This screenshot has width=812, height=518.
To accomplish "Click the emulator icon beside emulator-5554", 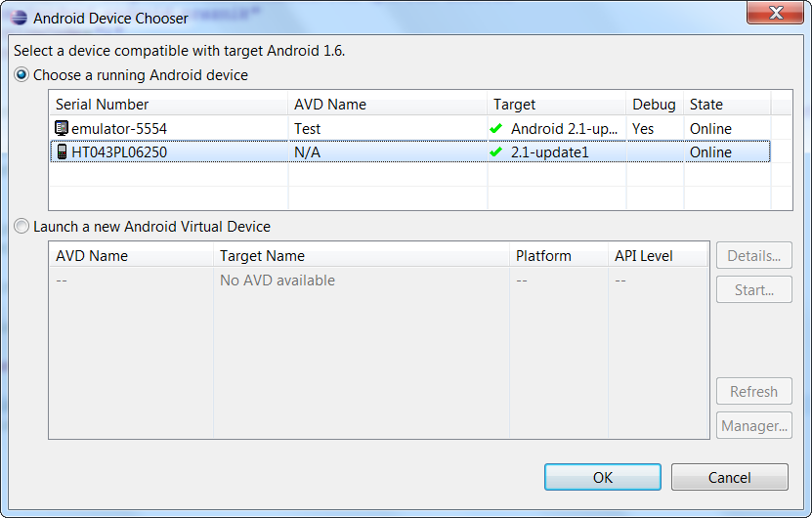I will click(x=62, y=128).
